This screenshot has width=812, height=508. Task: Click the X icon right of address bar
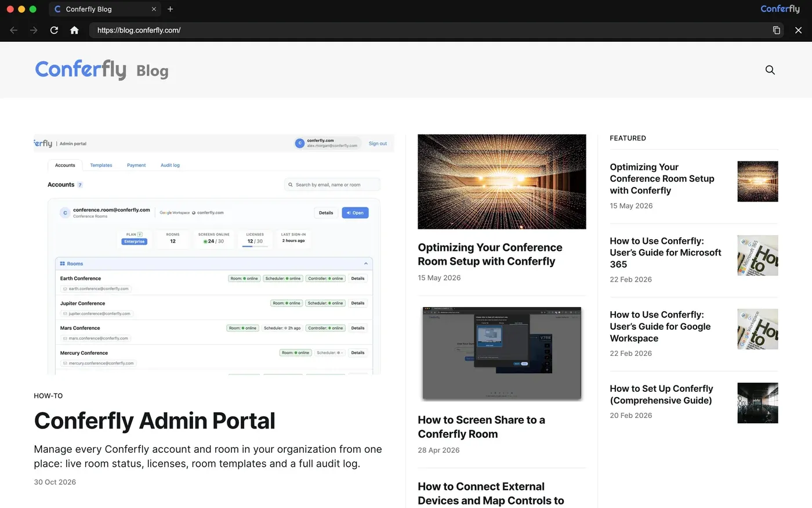[798, 30]
